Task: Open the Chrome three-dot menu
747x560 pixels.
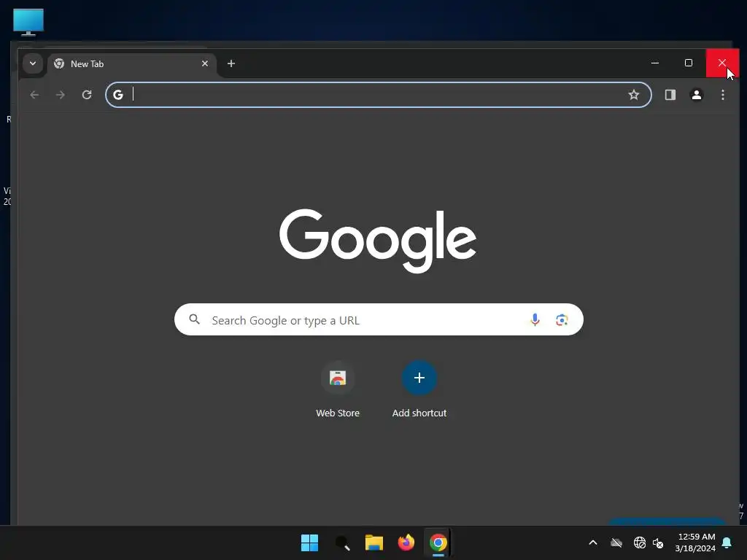Action: click(x=723, y=95)
